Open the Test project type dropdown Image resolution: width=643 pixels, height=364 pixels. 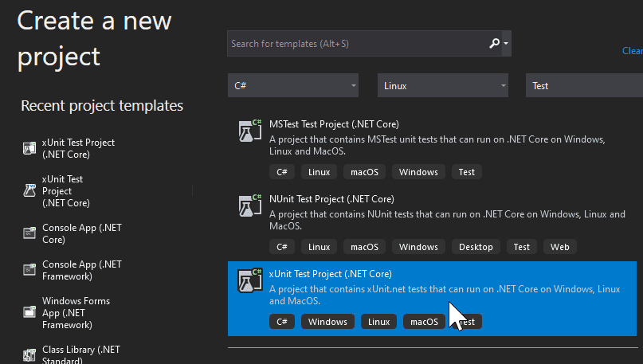583,85
